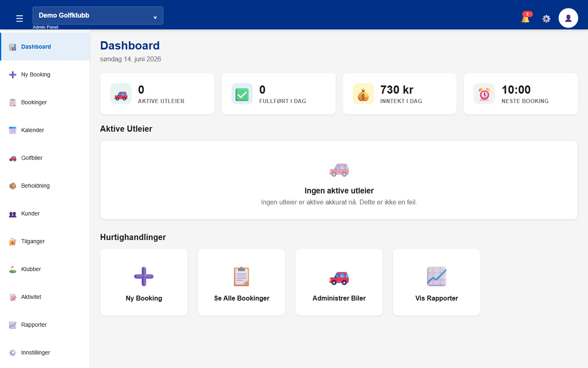Click the INNTEKT I DAG stat label
Image resolution: width=588 pixels, height=368 pixels.
coord(401,101)
